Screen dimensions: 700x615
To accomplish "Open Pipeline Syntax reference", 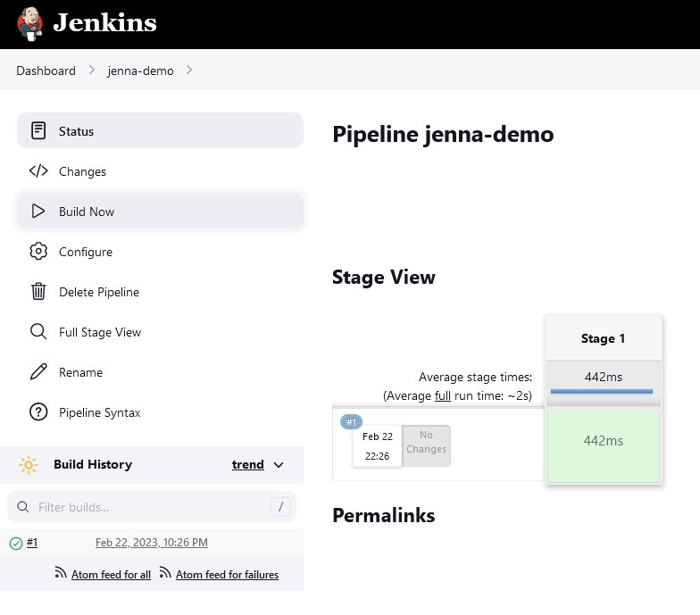I will click(161, 412).
